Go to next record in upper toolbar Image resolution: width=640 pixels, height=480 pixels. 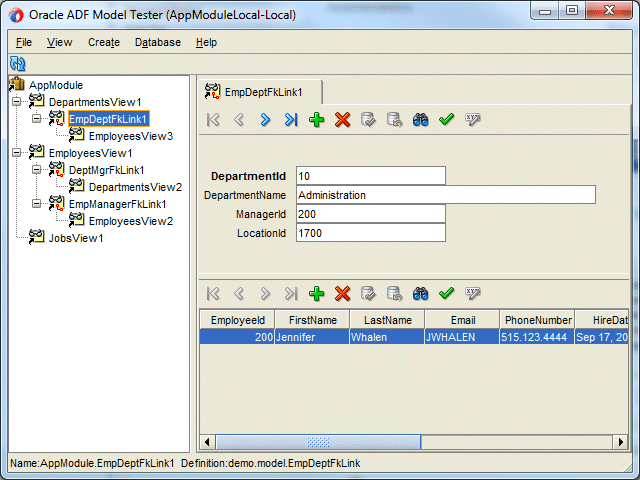pyautogui.click(x=265, y=120)
